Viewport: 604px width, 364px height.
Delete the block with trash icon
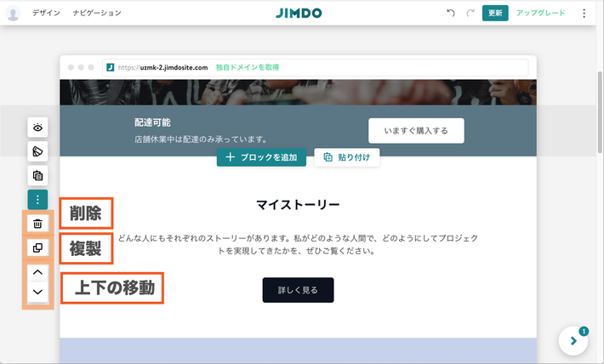[x=37, y=224]
